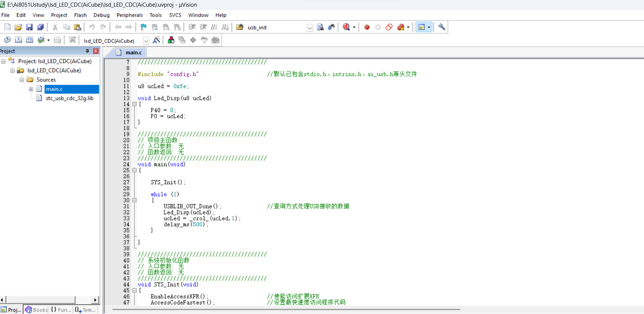Open the SVCS menu

coord(175,15)
